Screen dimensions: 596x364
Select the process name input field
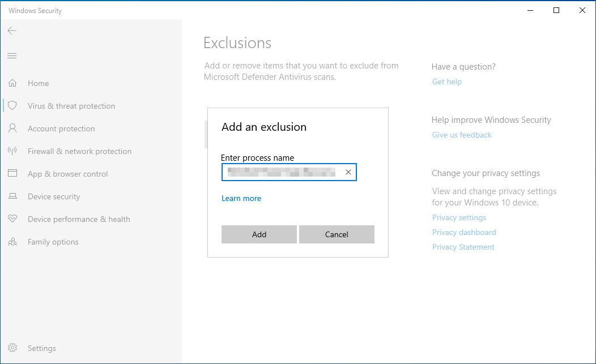(283, 172)
